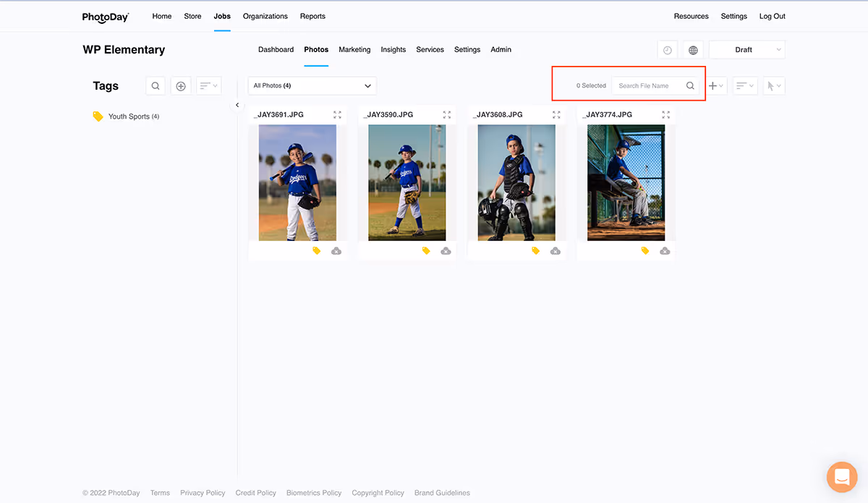Open the Draft status dropdown
868x503 pixels.
click(747, 50)
